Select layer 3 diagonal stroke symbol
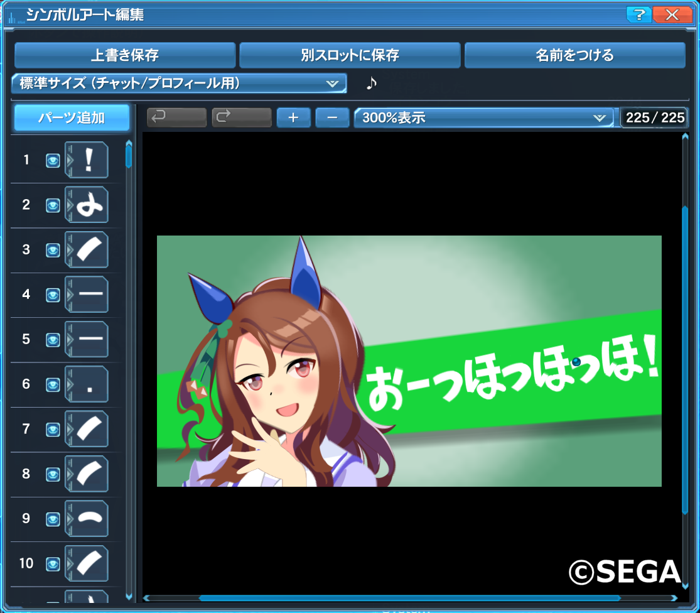Screen dimensions: 700x613 [87, 249]
